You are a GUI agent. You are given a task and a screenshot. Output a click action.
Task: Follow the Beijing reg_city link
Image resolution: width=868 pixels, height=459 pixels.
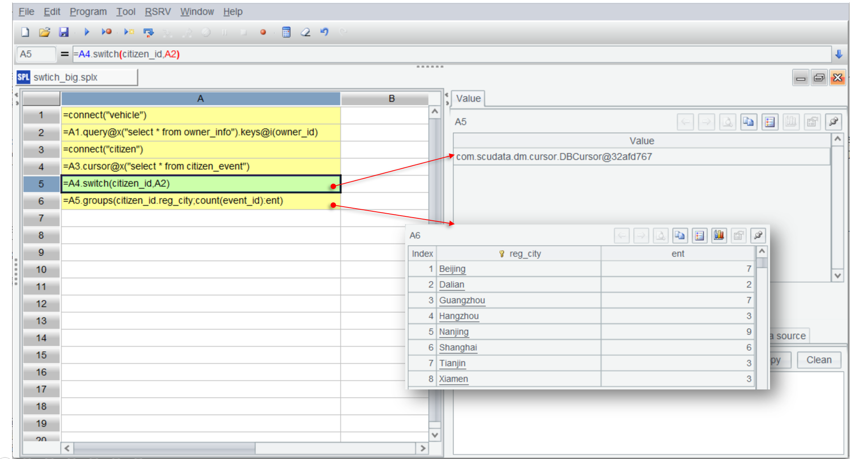[452, 269]
